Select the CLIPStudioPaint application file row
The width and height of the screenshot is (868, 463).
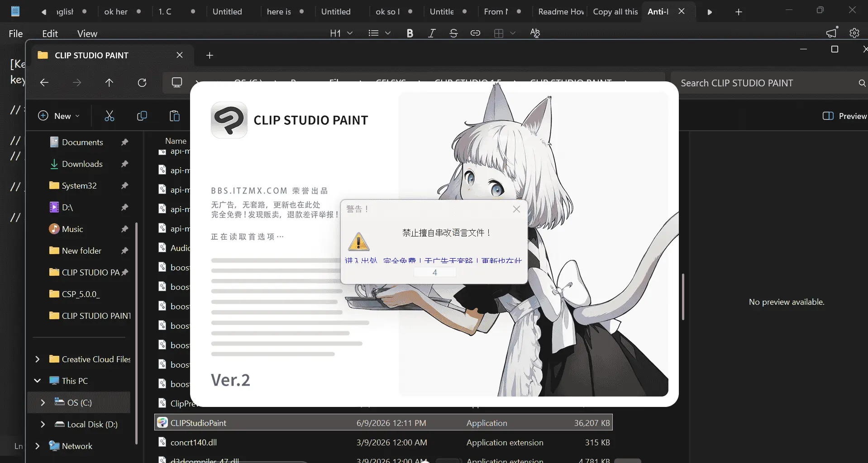coord(383,423)
